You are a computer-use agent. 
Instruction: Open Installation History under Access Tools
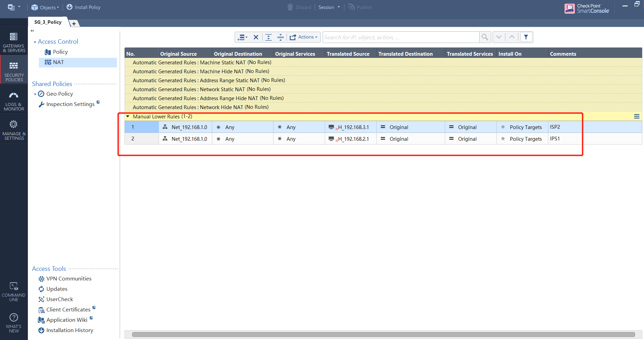(69, 330)
